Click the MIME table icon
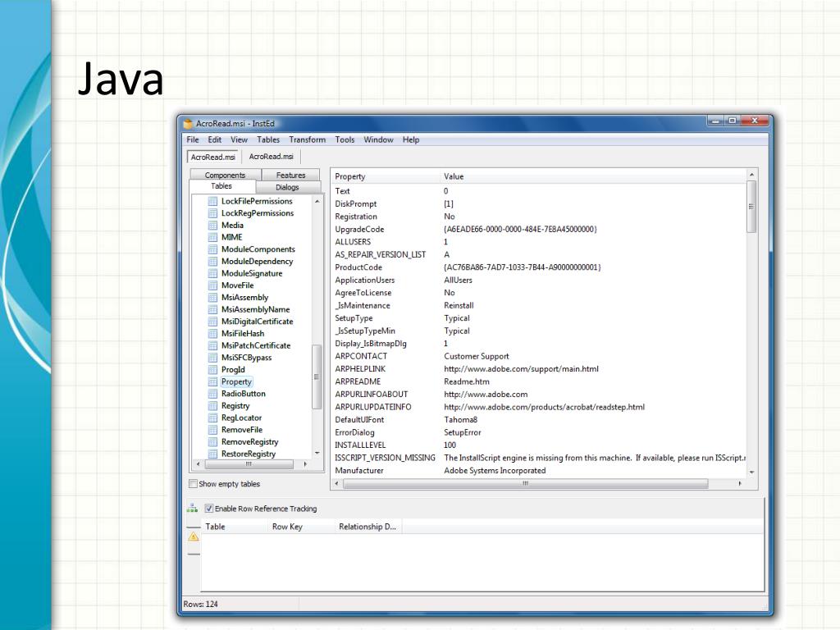The width and height of the screenshot is (840, 630). click(x=212, y=237)
